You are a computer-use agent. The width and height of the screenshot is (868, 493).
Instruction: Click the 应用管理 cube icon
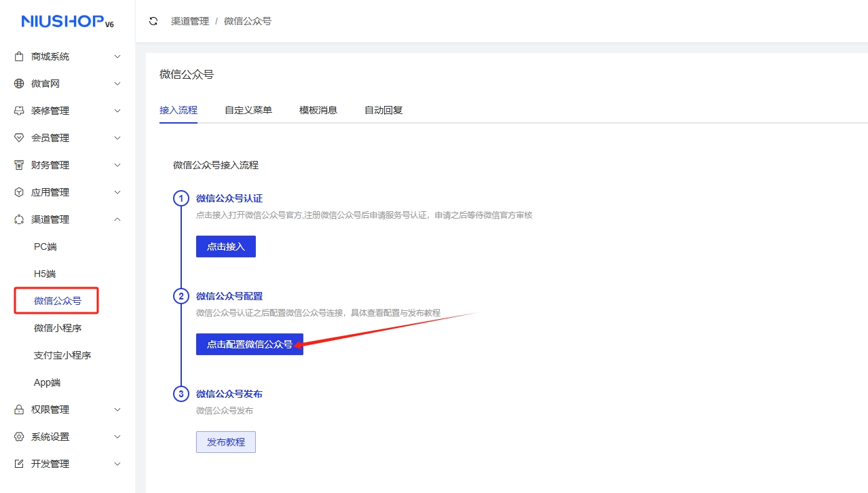pos(19,192)
